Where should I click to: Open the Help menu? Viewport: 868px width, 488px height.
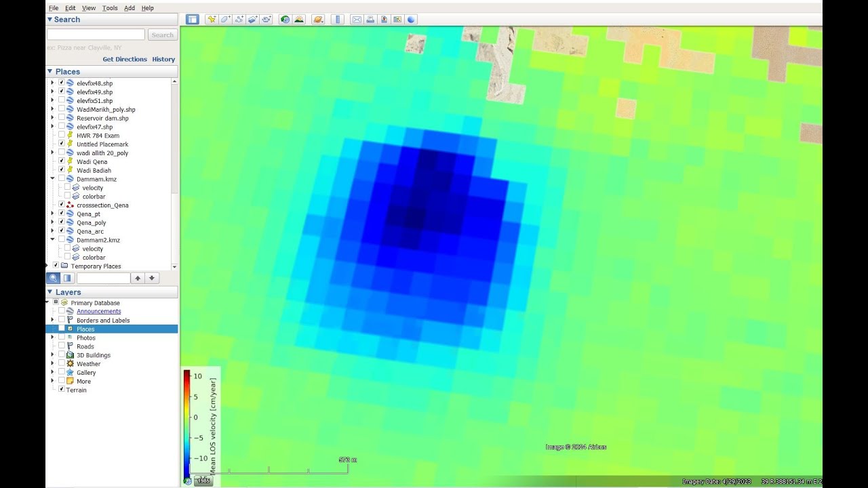pyautogui.click(x=147, y=8)
